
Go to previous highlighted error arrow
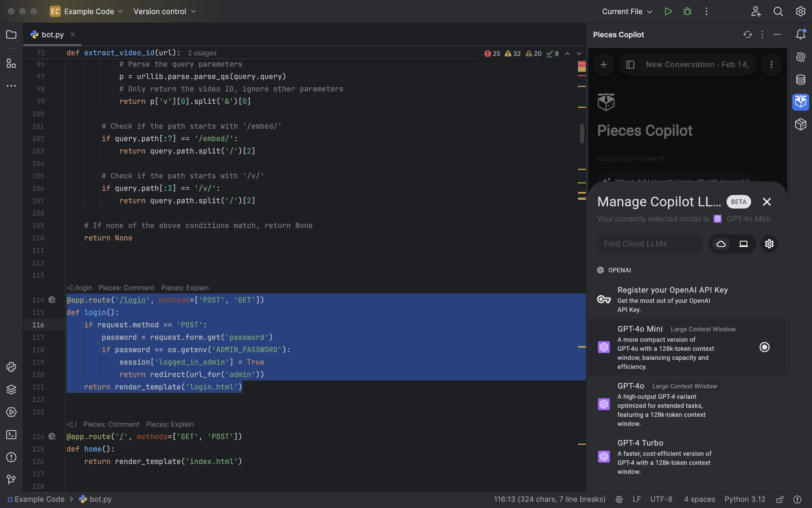click(567, 53)
